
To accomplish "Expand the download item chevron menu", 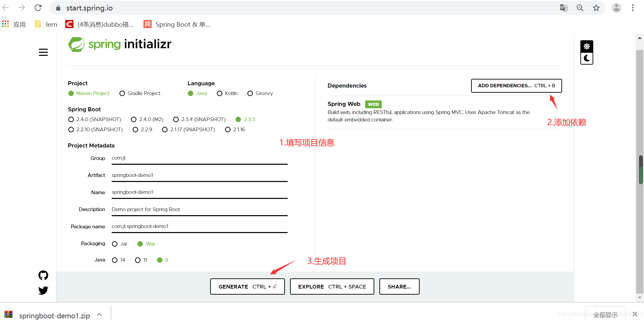I will [x=99, y=315].
